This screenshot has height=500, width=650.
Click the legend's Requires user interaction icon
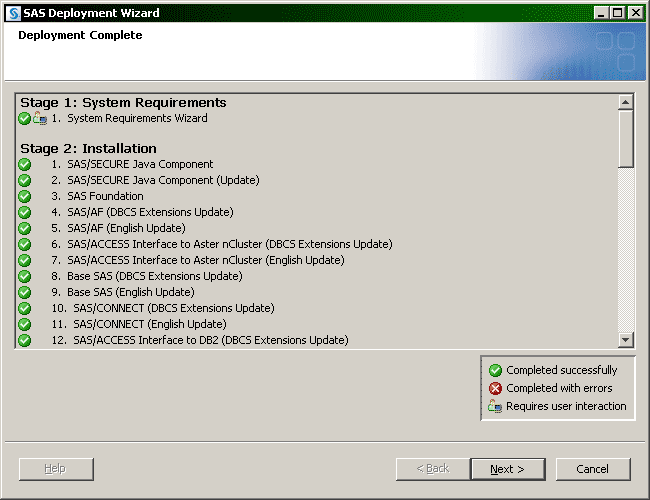click(495, 406)
